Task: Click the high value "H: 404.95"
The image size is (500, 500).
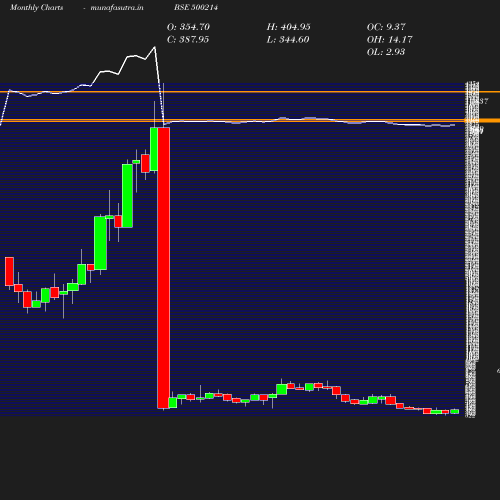Action: [289, 27]
